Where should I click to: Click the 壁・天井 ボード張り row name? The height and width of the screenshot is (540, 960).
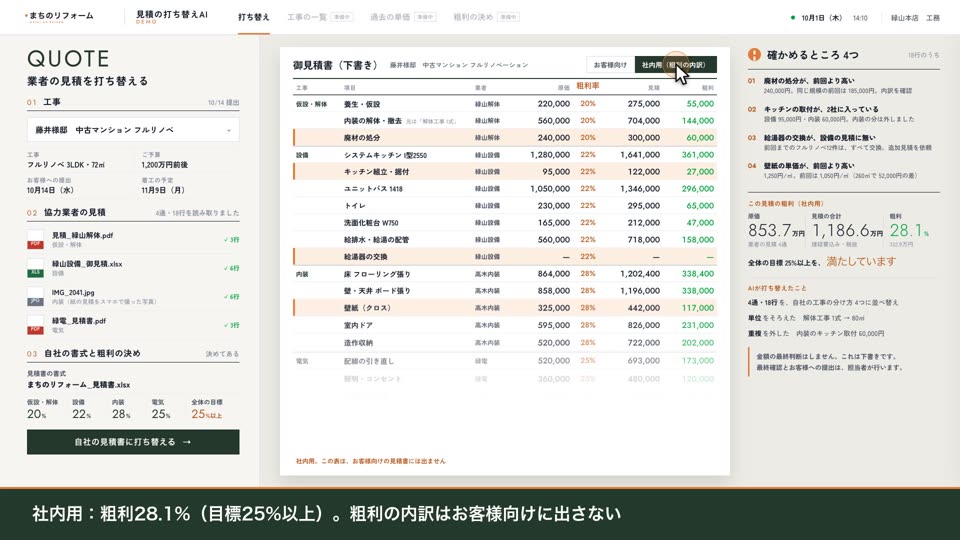377,291
